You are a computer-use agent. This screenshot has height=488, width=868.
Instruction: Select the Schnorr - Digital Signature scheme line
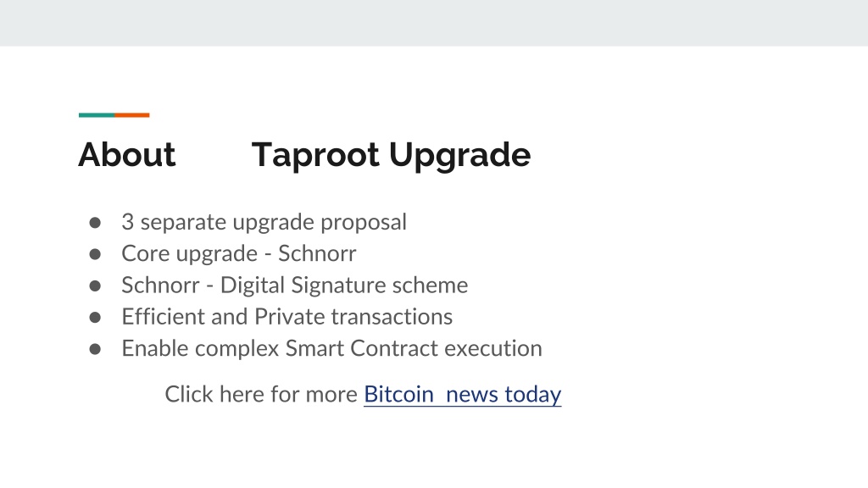click(x=294, y=286)
